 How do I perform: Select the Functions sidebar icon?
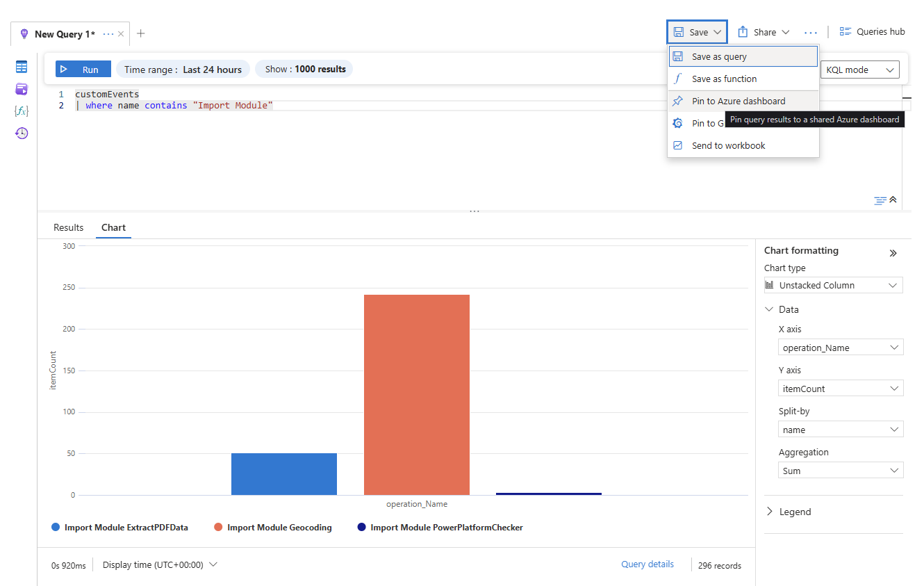(x=21, y=110)
